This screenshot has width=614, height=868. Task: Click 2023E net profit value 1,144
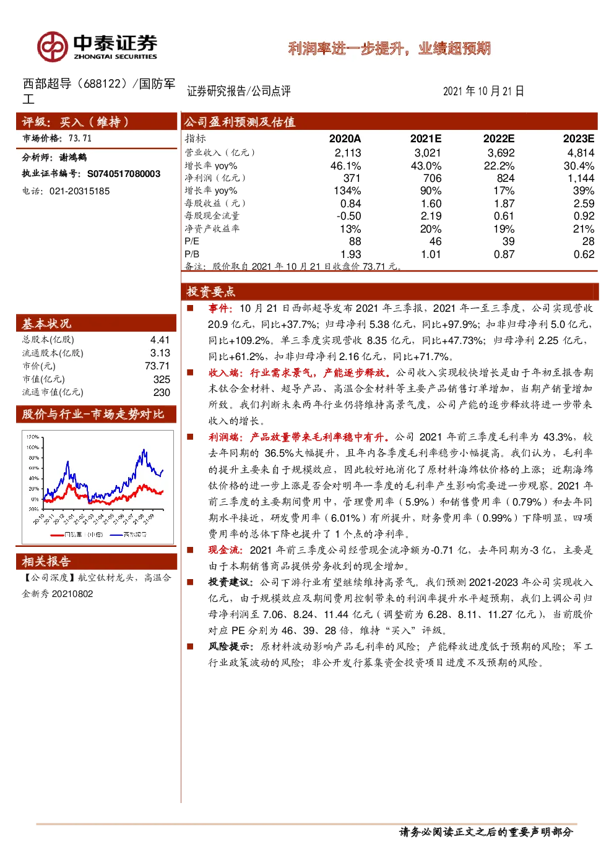coord(581,178)
